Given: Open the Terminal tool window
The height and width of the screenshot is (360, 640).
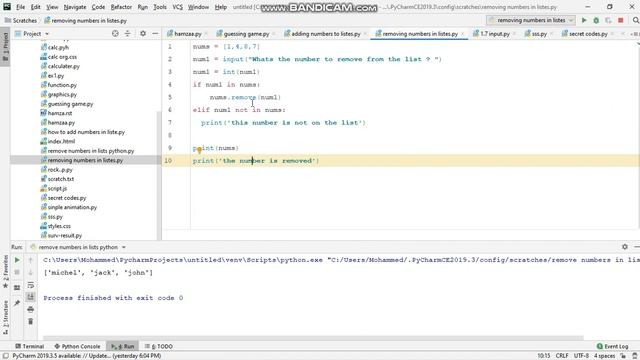Looking at the screenshot, I should tap(29, 346).
